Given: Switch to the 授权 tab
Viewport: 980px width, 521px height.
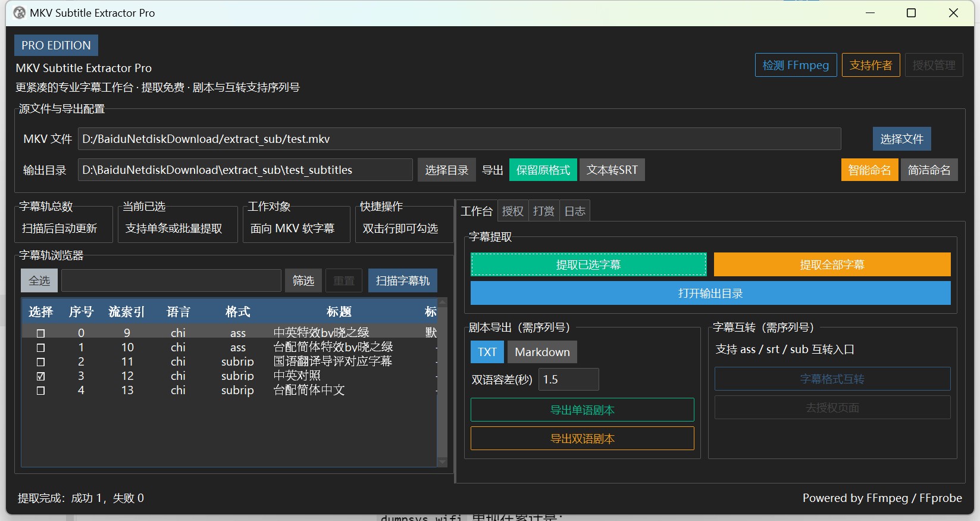Looking at the screenshot, I should (512, 211).
